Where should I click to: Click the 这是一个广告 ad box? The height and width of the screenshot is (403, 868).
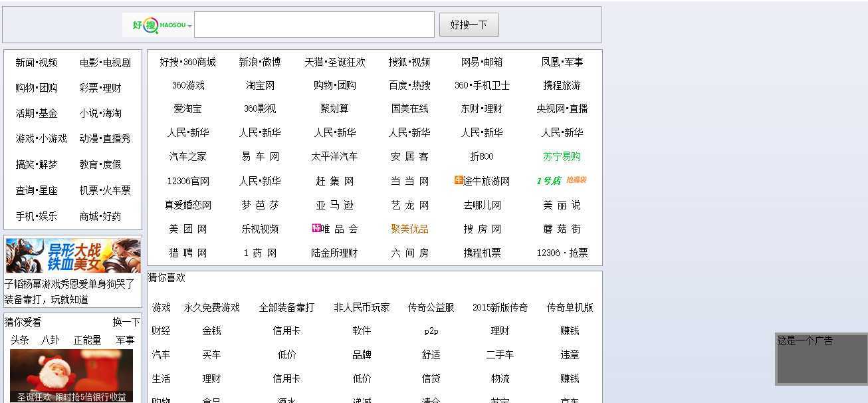[821, 359]
